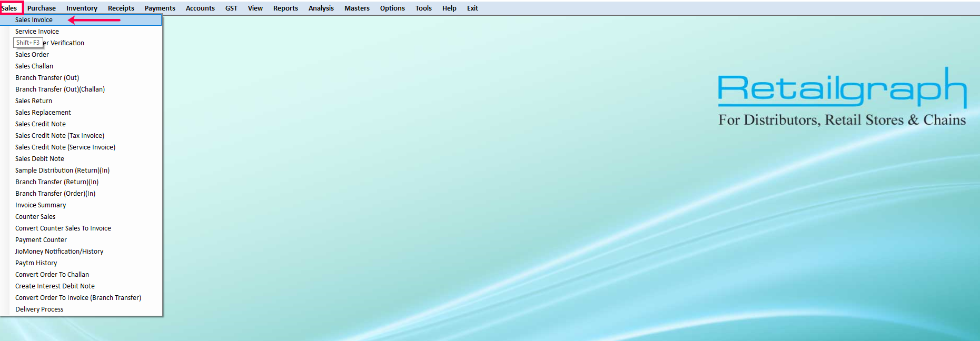This screenshot has width=980, height=341.
Task: Choose Branch Transfer (Out)
Action: (x=81, y=78)
